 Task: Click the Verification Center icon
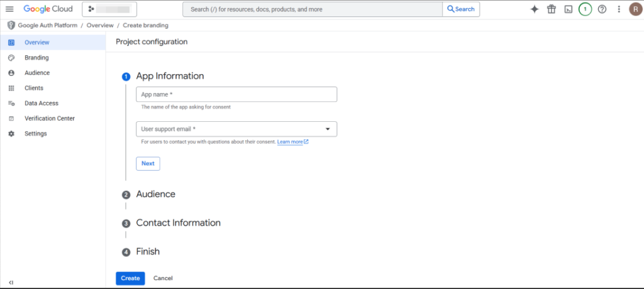click(x=11, y=118)
